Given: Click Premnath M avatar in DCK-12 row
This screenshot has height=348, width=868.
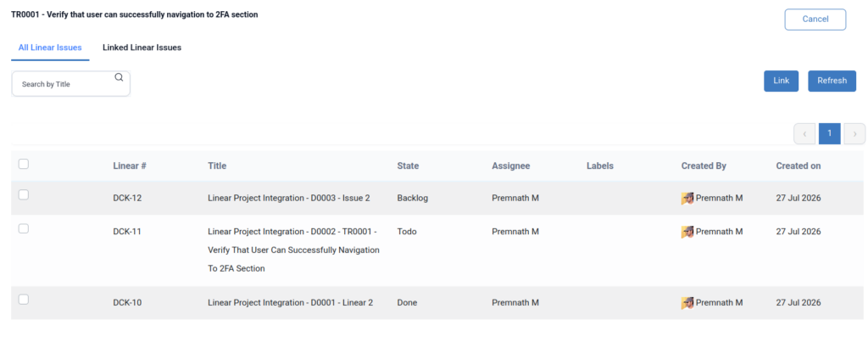Looking at the screenshot, I should tap(687, 199).
